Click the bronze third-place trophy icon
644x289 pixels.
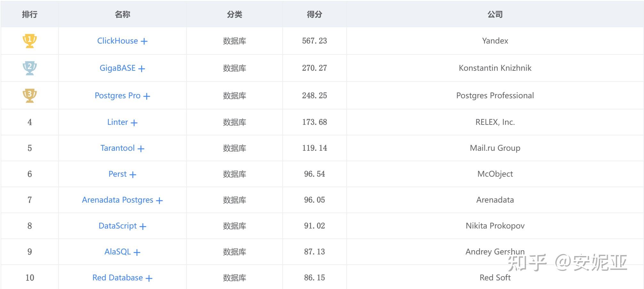click(30, 95)
